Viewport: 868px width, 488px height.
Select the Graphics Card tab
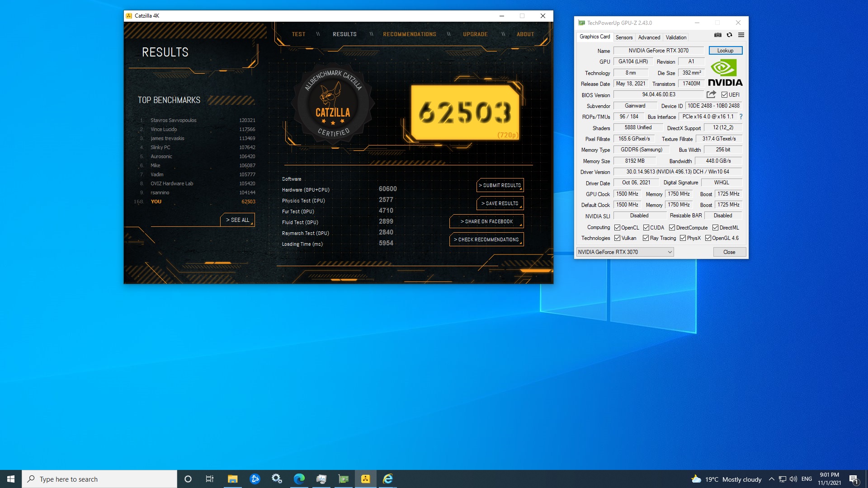coord(594,37)
